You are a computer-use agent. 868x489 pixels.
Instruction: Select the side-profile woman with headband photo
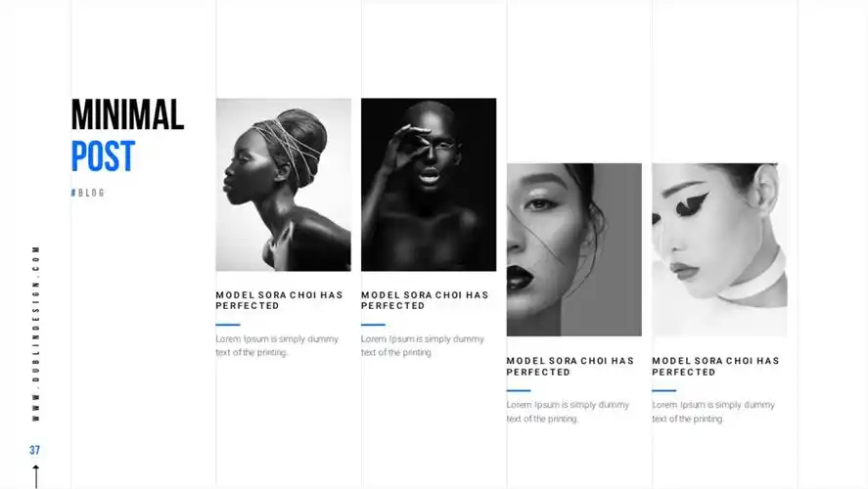coord(284,185)
